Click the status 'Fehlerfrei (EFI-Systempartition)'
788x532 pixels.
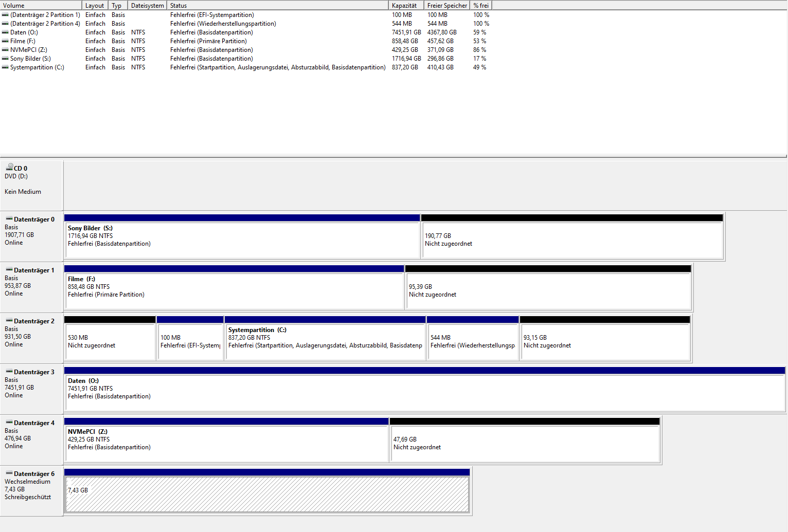point(212,15)
